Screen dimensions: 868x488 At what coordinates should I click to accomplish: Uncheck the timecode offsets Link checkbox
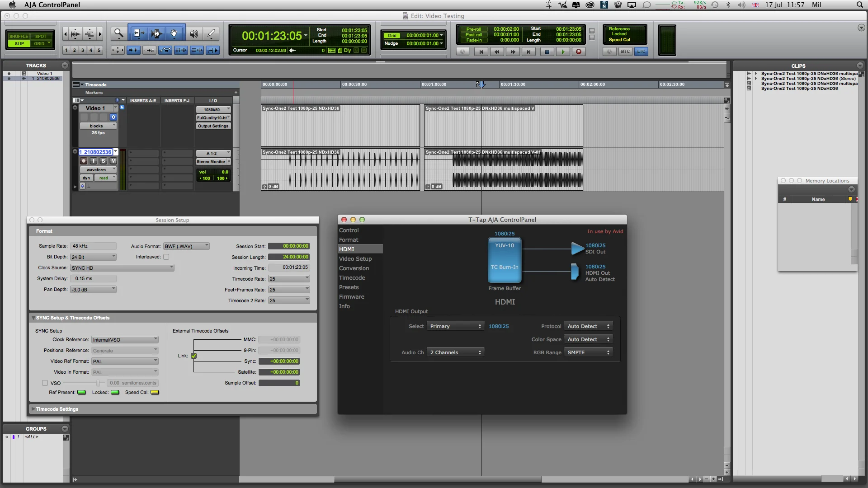[194, 356]
